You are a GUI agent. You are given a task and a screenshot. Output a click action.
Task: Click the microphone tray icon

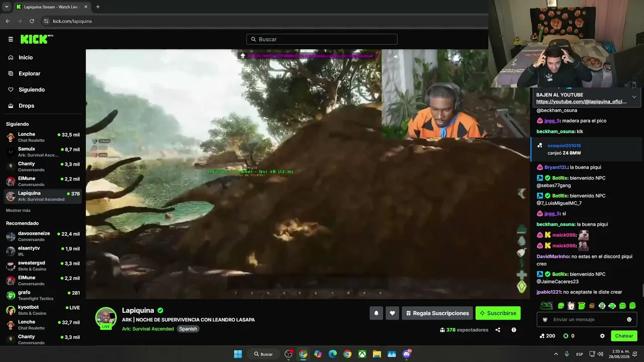coord(567,354)
